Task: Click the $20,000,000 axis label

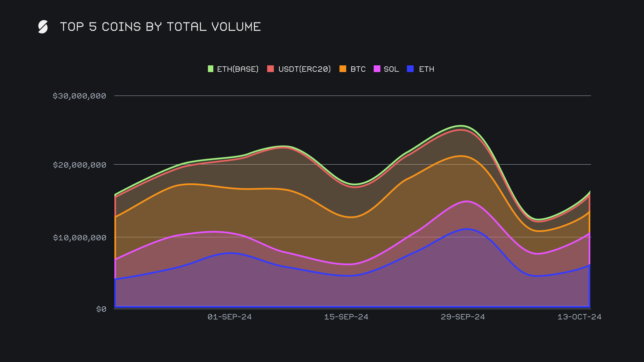Action: coord(79,165)
